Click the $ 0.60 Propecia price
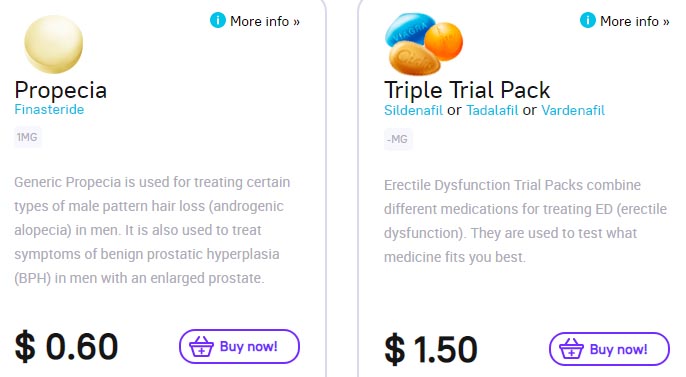This screenshot has width=686, height=377. pyautogui.click(x=66, y=347)
